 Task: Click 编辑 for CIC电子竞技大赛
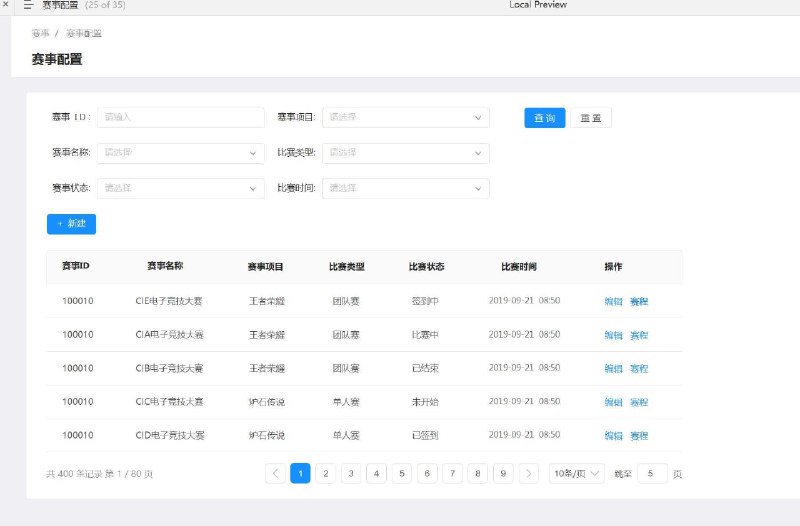tap(613, 402)
